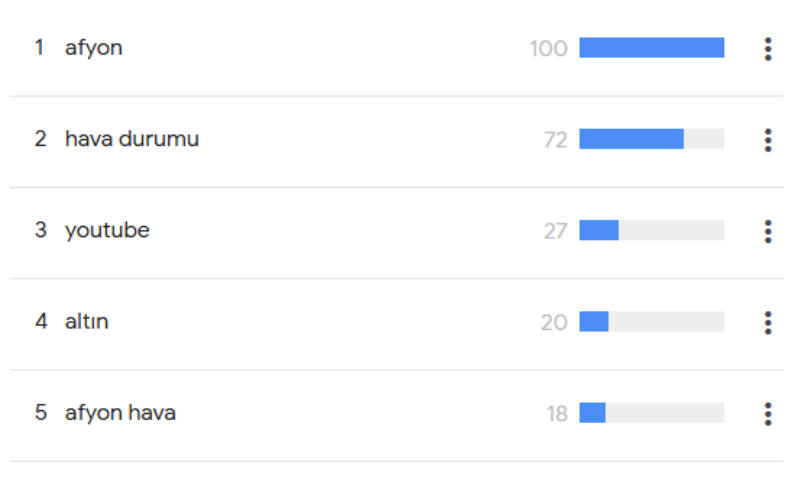Click the score value 100
The height and width of the screenshot is (481, 800).
(x=548, y=48)
